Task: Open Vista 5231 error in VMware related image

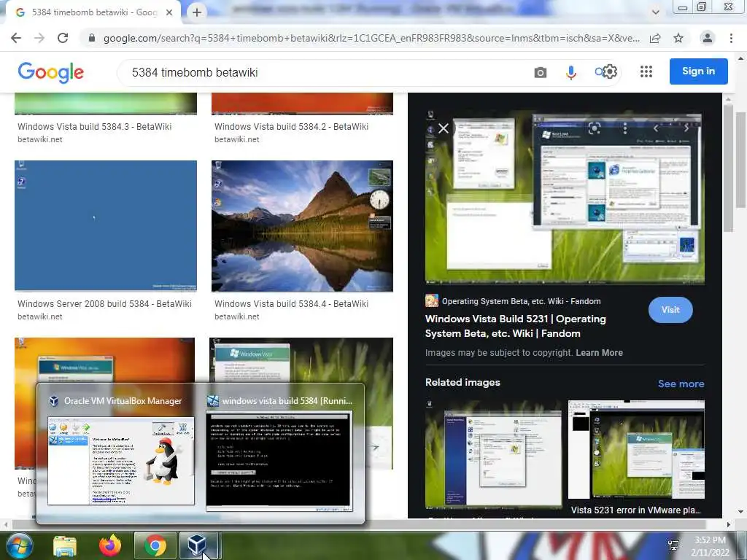Action: (636, 449)
